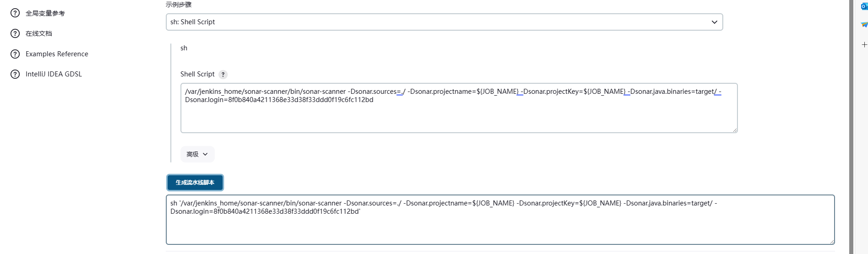Click the generated pipeline script output box

[499, 228]
